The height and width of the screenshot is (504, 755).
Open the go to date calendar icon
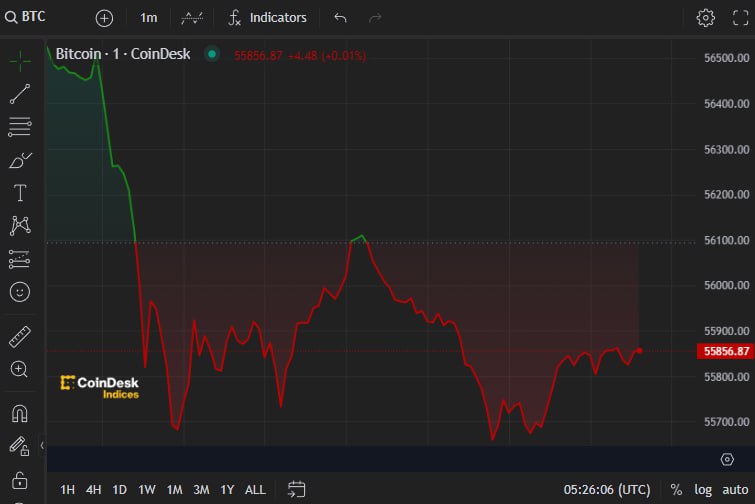point(296,489)
